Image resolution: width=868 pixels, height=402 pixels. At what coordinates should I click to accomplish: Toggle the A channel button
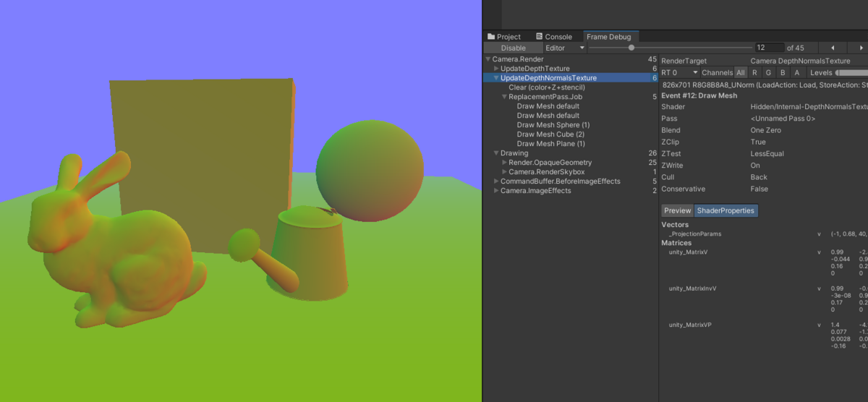[x=796, y=72]
